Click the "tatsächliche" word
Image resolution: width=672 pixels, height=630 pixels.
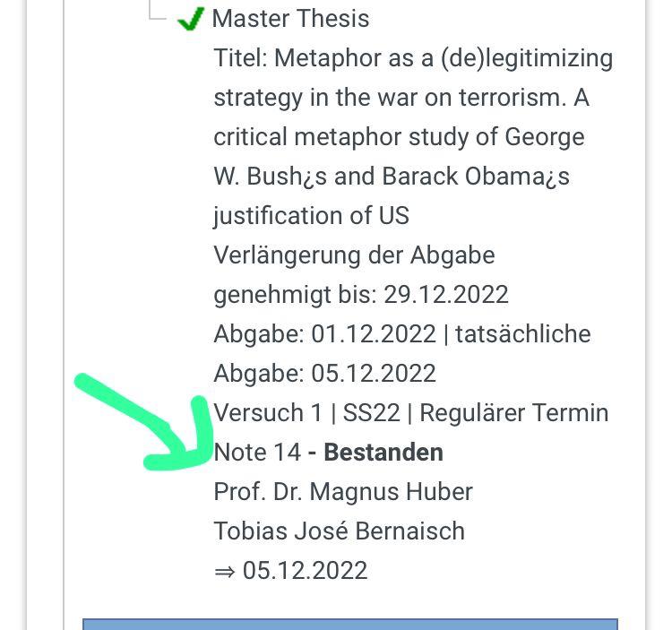(522, 334)
